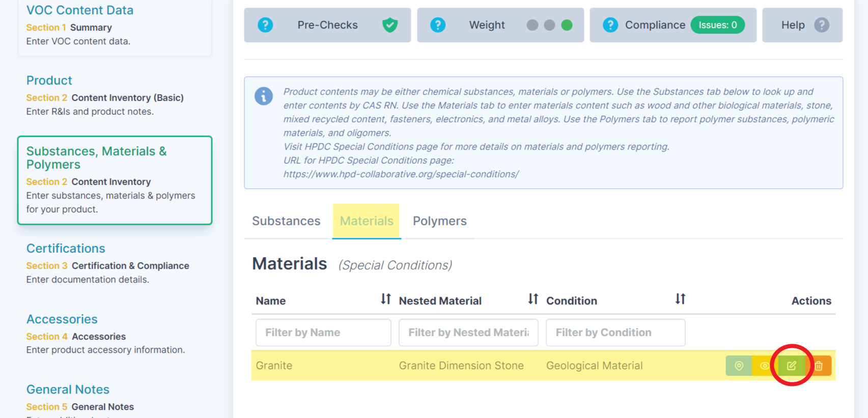The height and width of the screenshot is (418, 868).
Task: Delete the Granite material with trash icon
Action: tap(819, 366)
